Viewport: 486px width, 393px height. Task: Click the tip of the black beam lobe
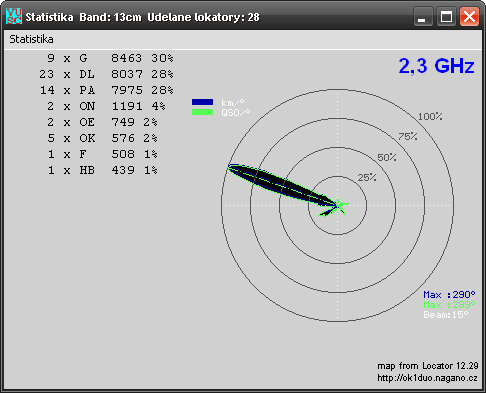(230, 166)
